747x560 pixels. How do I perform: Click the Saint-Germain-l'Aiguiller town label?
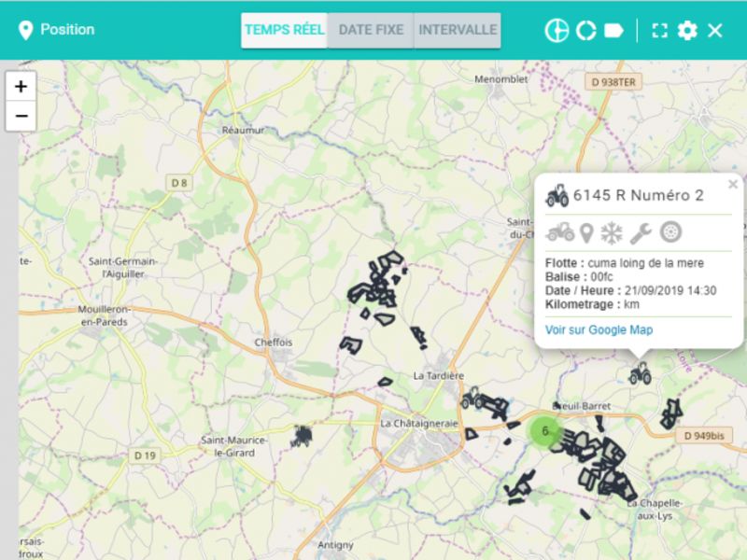pyautogui.click(x=123, y=268)
